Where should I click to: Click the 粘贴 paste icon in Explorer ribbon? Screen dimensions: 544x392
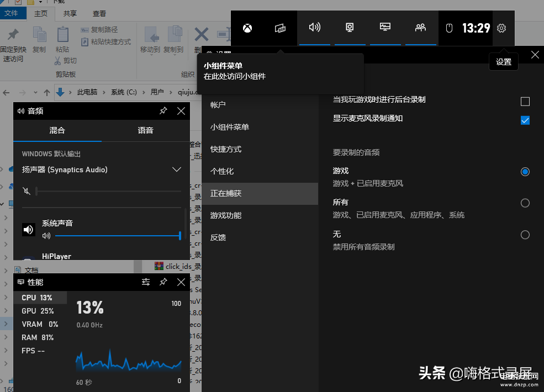(x=62, y=35)
